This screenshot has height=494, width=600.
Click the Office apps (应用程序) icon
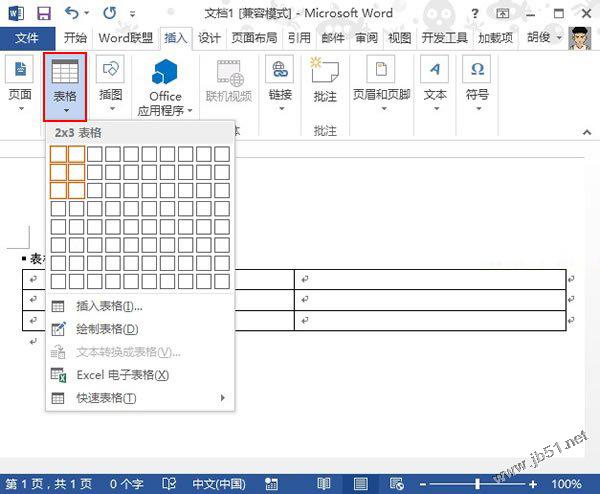point(165,72)
